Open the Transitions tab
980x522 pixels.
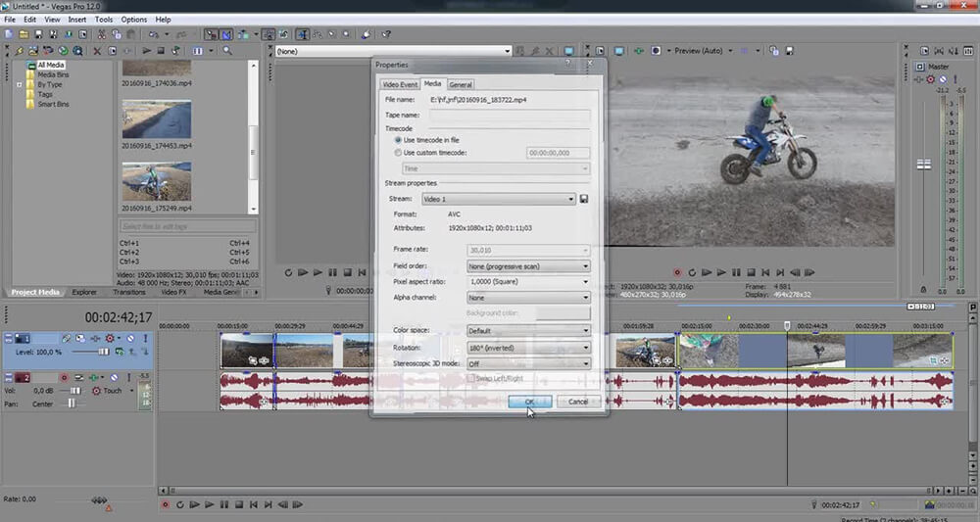pyautogui.click(x=128, y=292)
